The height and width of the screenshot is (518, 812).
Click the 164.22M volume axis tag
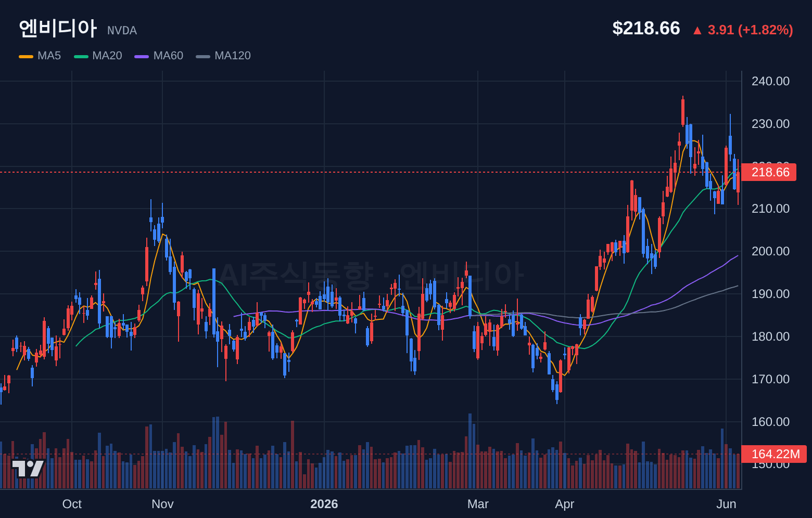click(774, 454)
